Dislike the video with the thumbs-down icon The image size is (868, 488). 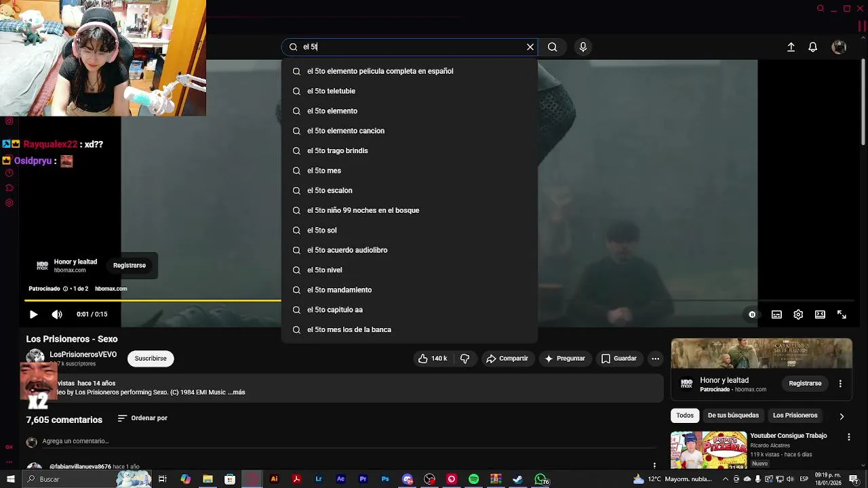465,359
